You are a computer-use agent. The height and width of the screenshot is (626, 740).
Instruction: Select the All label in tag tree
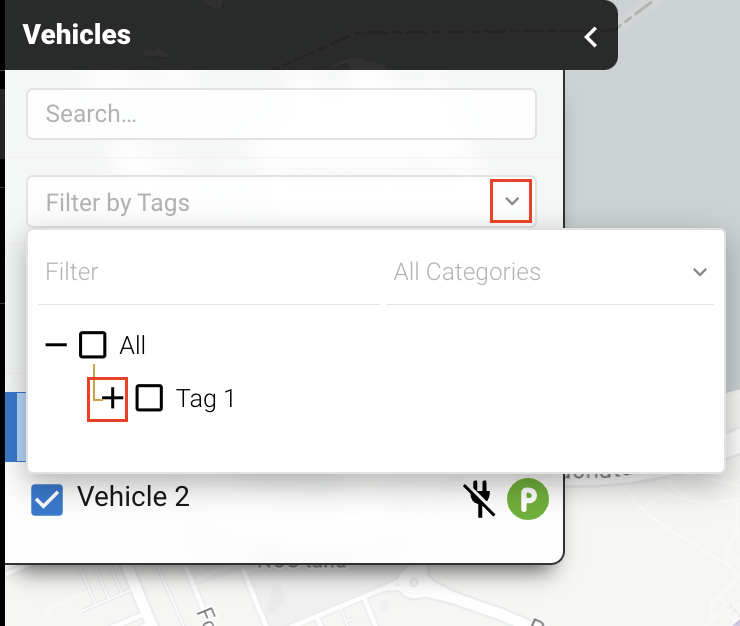coord(132,346)
